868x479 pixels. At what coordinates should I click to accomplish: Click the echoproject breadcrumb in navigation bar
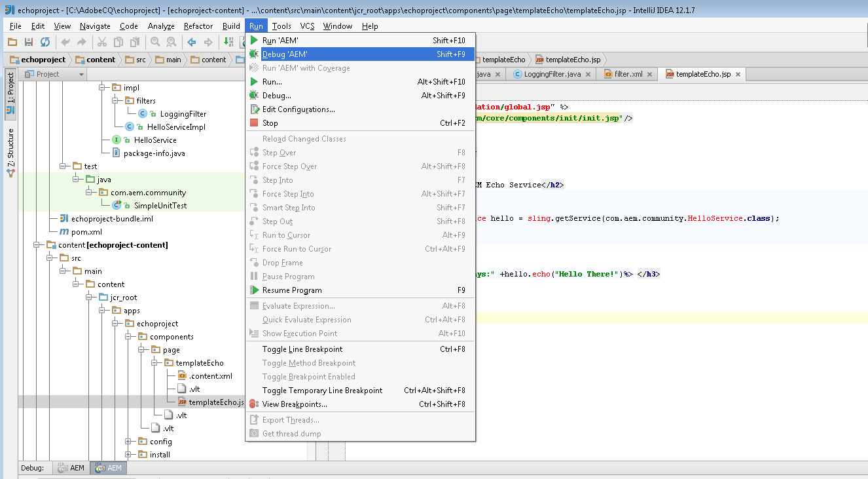pos(38,60)
